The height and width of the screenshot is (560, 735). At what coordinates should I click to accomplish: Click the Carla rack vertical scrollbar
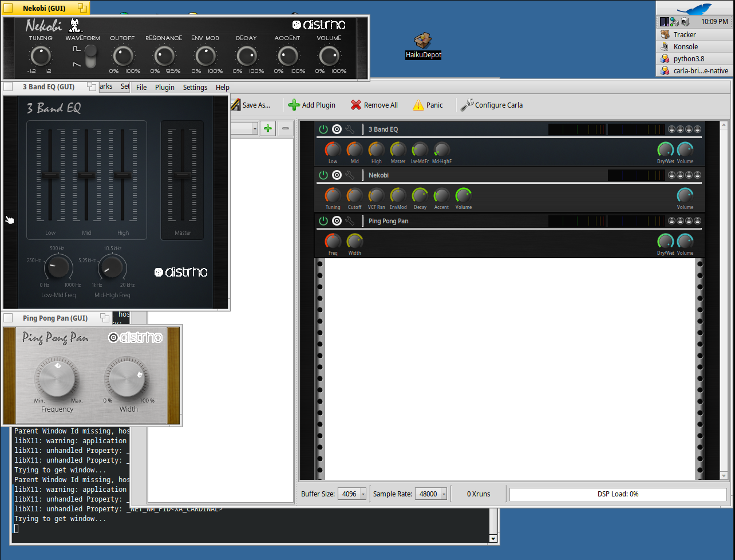click(x=724, y=300)
